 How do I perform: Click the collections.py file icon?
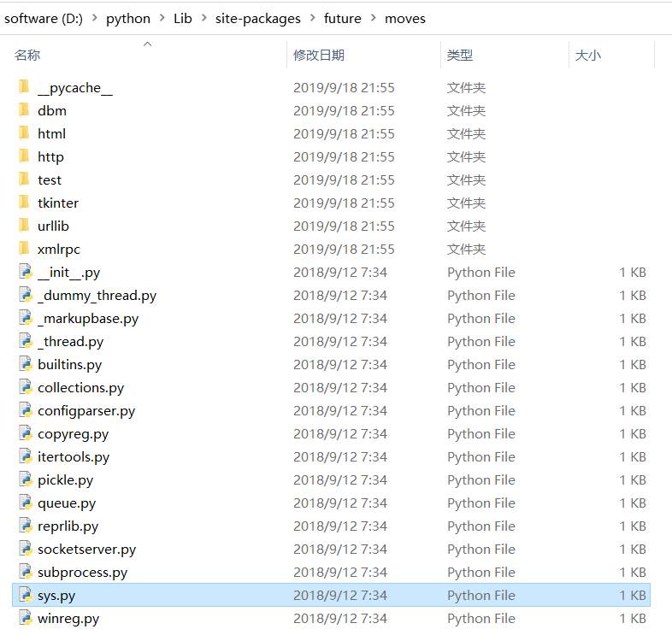26,388
